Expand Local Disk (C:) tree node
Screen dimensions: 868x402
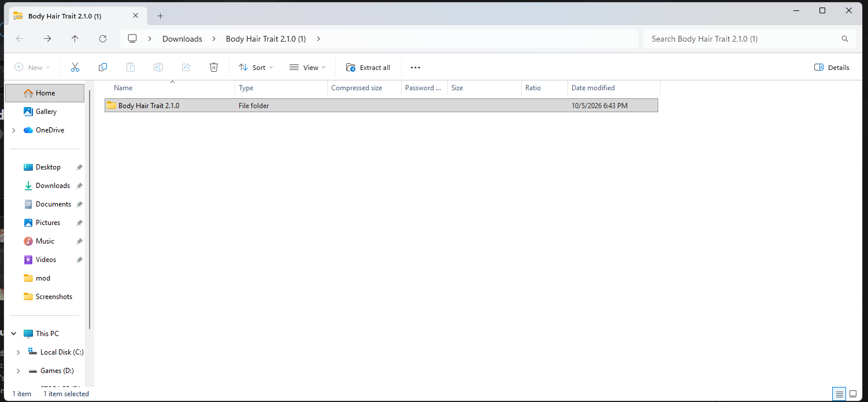click(18, 352)
